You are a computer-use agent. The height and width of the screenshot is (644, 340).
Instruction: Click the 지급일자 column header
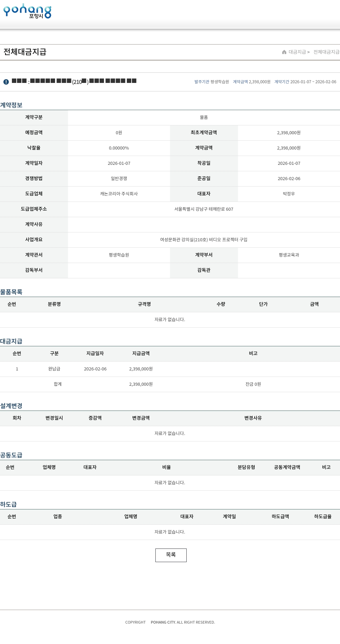click(x=95, y=353)
